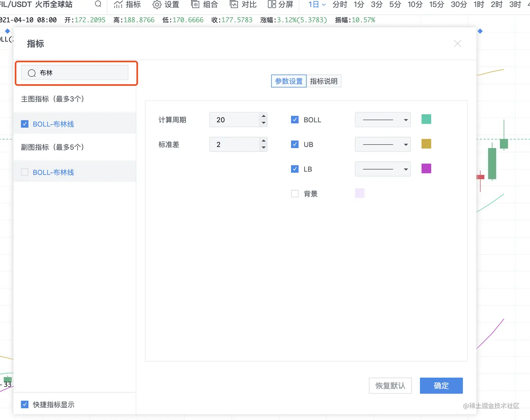
Task: Enable the 背景 background checkbox
Action: tap(295, 193)
